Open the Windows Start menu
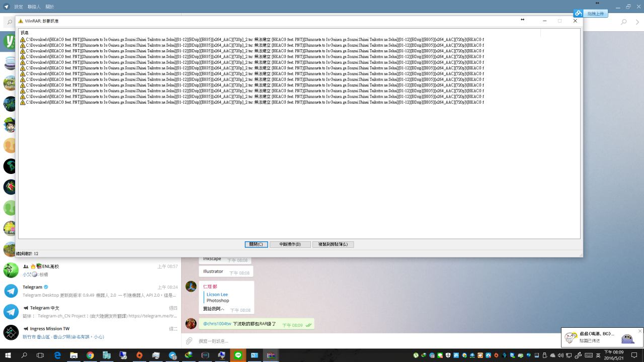Screen dimensions: 644x362 pyautogui.click(x=8, y=355)
